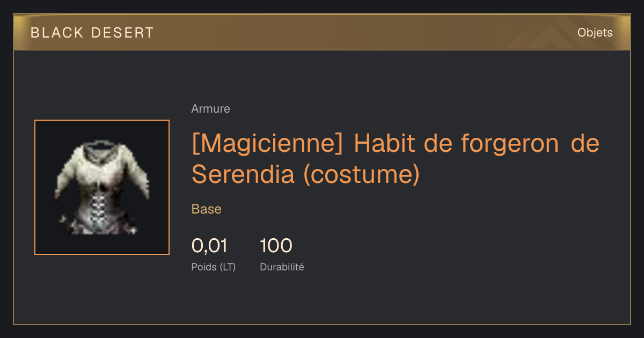Viewport: 644px width, 338px height.
Task: Click the [Magicienne] class tag in the title
Action: click(x=267, y=144)
